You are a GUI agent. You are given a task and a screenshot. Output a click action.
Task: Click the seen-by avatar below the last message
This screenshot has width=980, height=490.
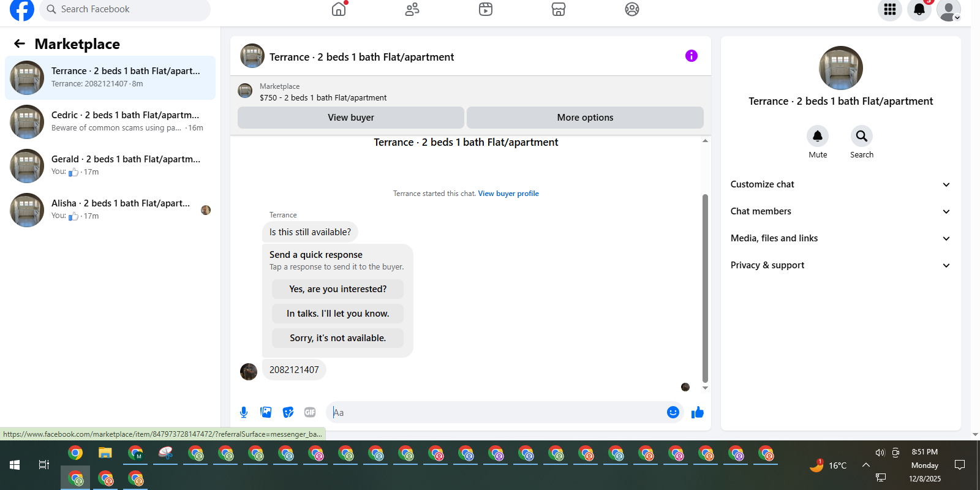pyautogui.click(x=685, y=387)
